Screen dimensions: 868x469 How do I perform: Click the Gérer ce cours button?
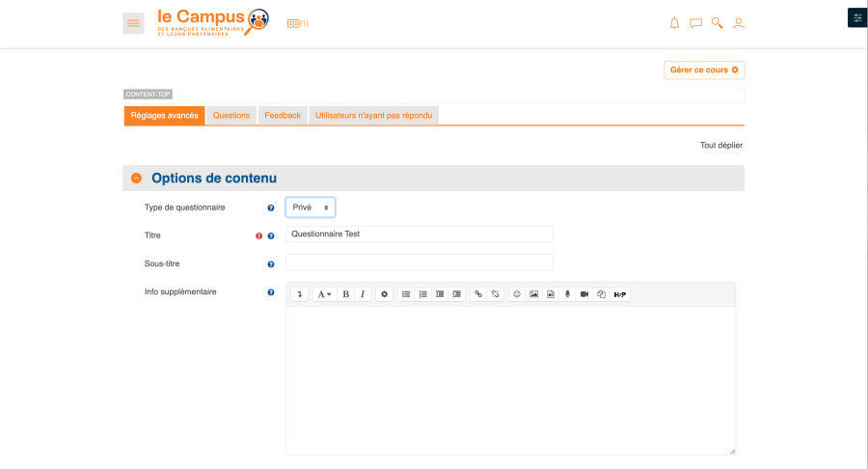pos(704,70)
